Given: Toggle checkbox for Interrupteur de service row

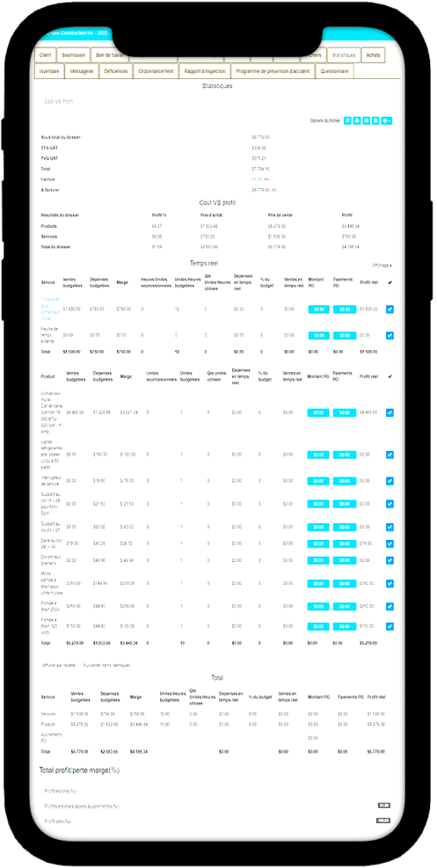Looking at the screenshot, I should tap(390, 481).
